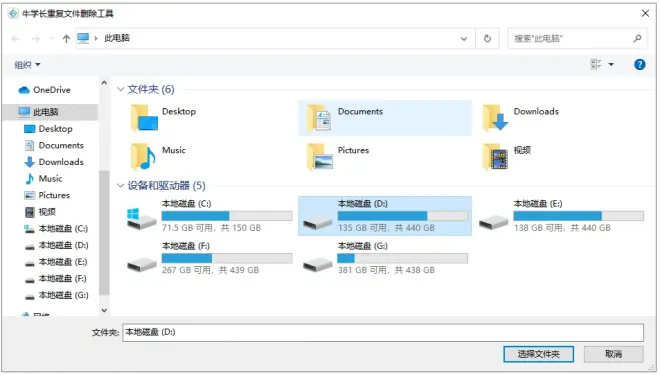Select the 本地磁盘 (G:) drive icon

click(x=318, y=264)
